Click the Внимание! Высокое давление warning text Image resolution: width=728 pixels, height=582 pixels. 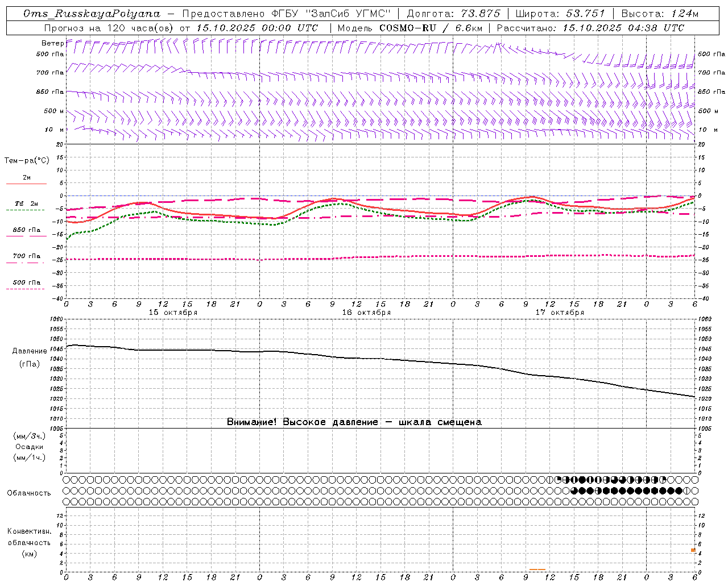tap(354, 422)
